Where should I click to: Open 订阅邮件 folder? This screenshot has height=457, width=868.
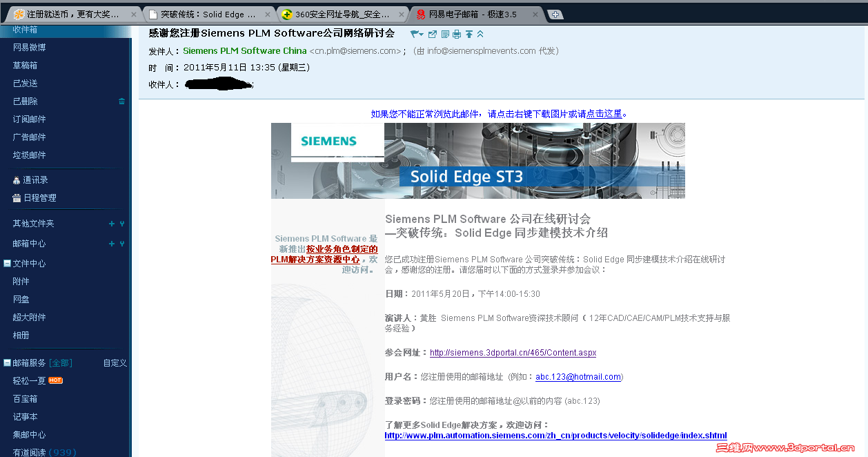tap(30, 119)
